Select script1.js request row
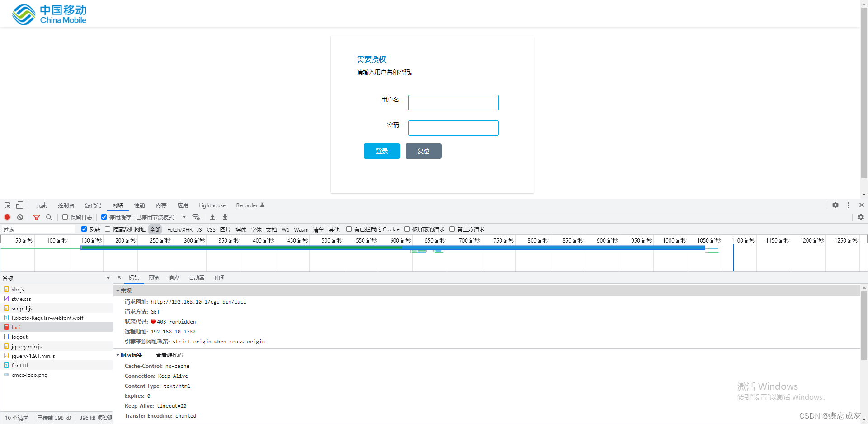 coord(57,308)
